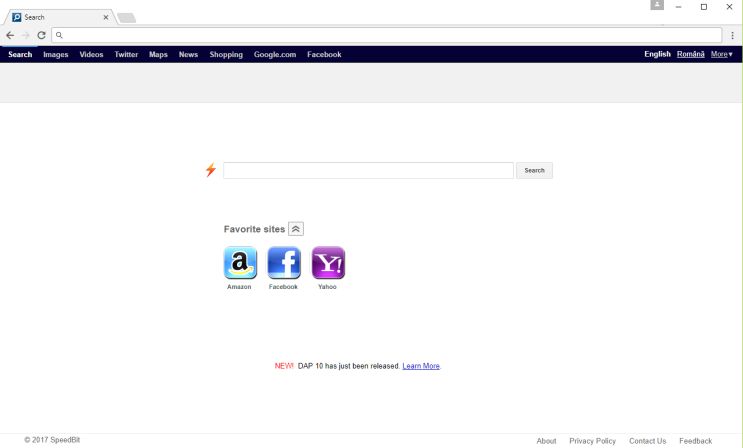The height and width of the screenshot is (448, 743).
Task: Click the Facebook label under favorite sites
Action: pos(283,287)
